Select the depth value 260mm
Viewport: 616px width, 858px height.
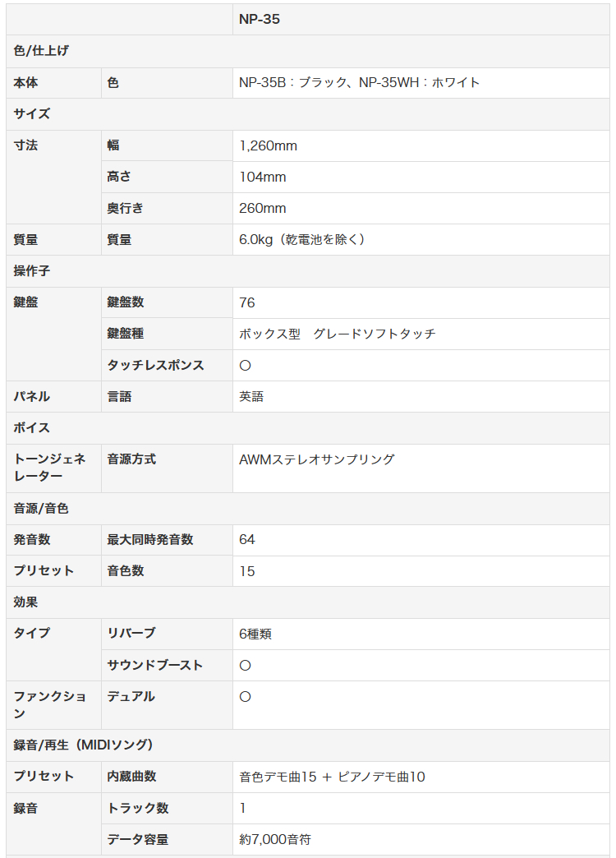click(263, 209)
